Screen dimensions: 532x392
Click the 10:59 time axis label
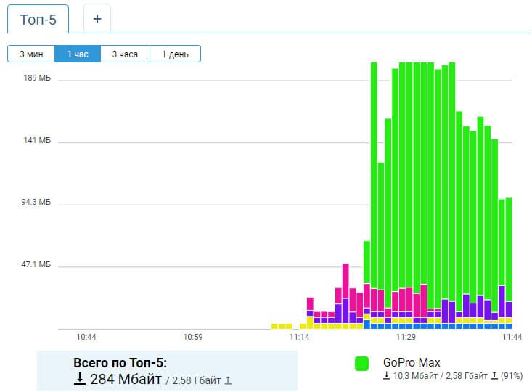[193, 337]
